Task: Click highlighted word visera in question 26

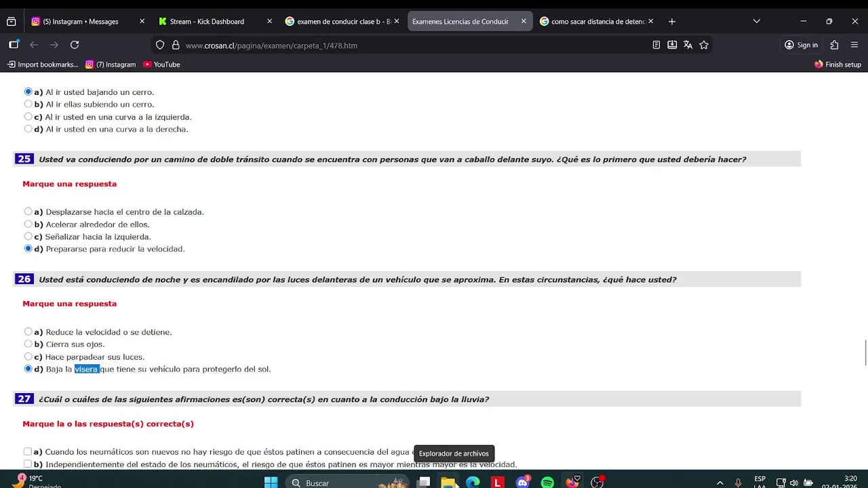Action: (87, 369)
